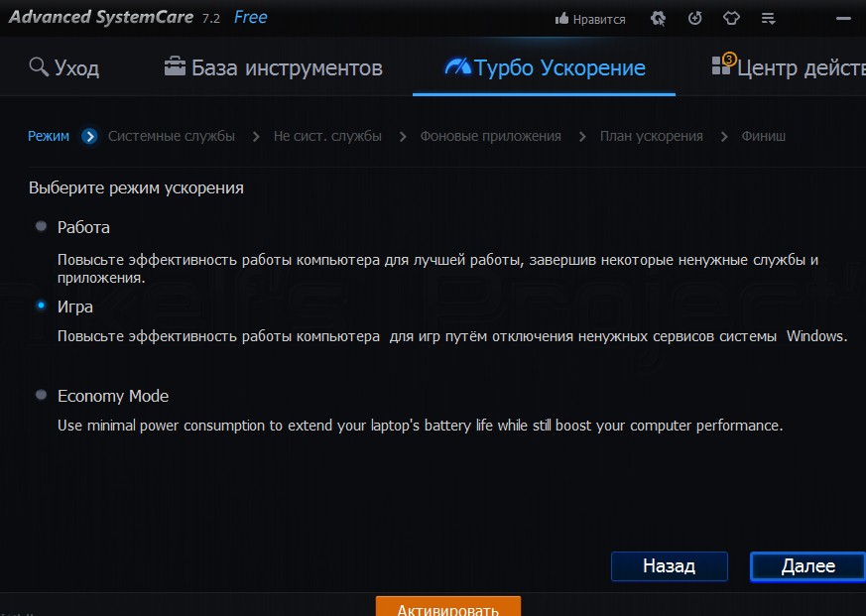Click the Action Center icon with badge 3
Screen dimensions: 866x616
click(x=722, y=66)
